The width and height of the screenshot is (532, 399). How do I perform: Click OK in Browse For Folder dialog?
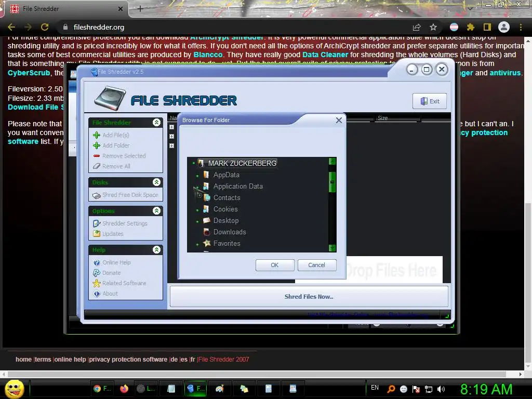(275, 265)
